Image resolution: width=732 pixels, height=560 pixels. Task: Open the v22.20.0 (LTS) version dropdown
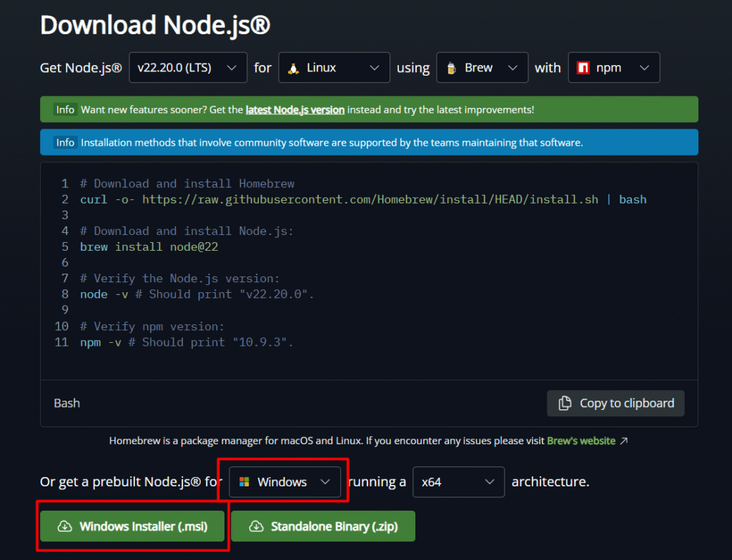188,68
